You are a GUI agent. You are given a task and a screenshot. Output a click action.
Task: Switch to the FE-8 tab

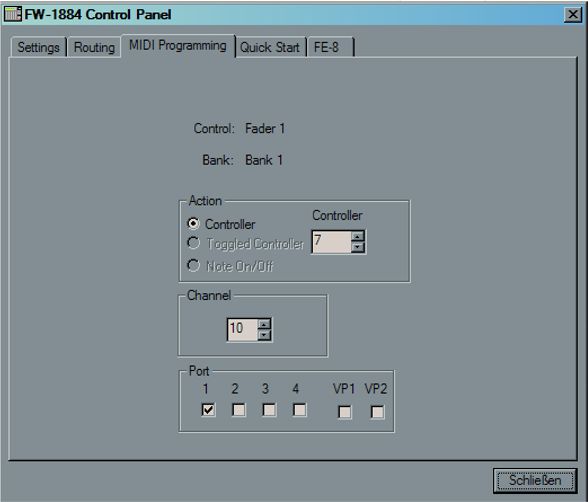click(x=330, y=47)
